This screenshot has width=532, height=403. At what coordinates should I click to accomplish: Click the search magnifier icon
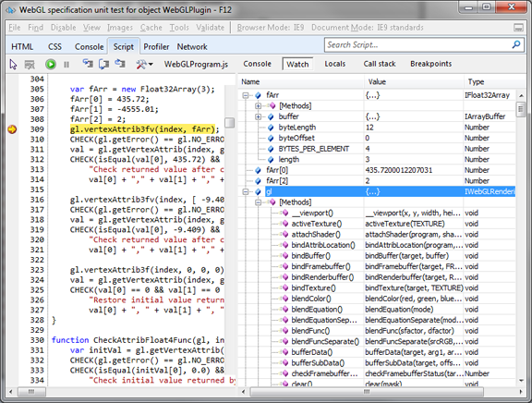pos(516,44)
